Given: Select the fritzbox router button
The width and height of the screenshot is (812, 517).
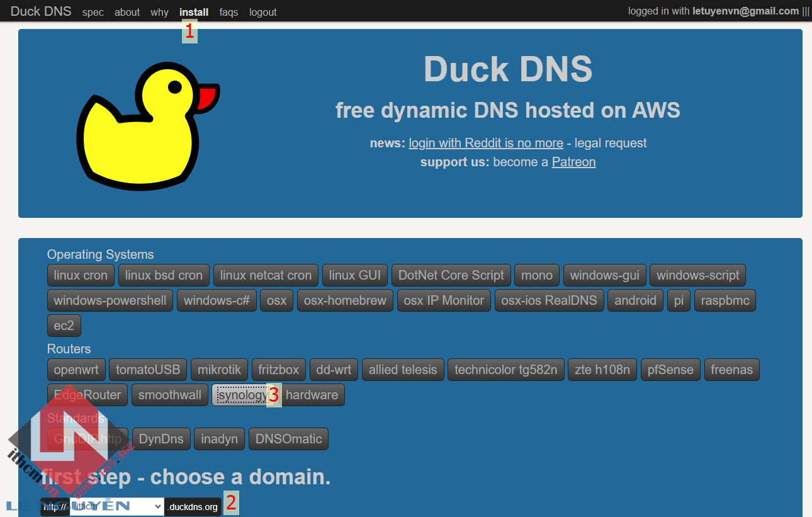Looking at the screenshot, I should 279,370.
